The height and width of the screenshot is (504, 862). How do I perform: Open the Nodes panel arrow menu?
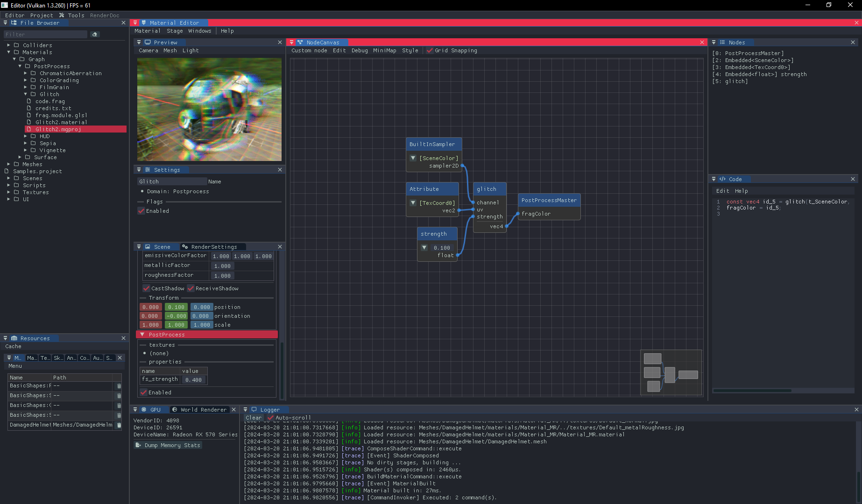[714, 42]
